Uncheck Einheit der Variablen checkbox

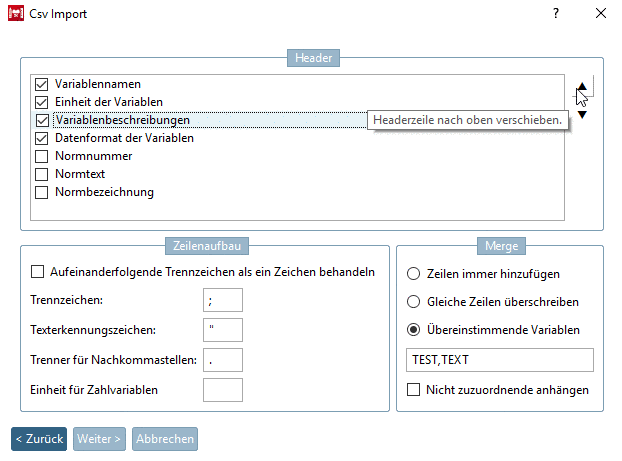pyautogui.click(x=42, y=102)
